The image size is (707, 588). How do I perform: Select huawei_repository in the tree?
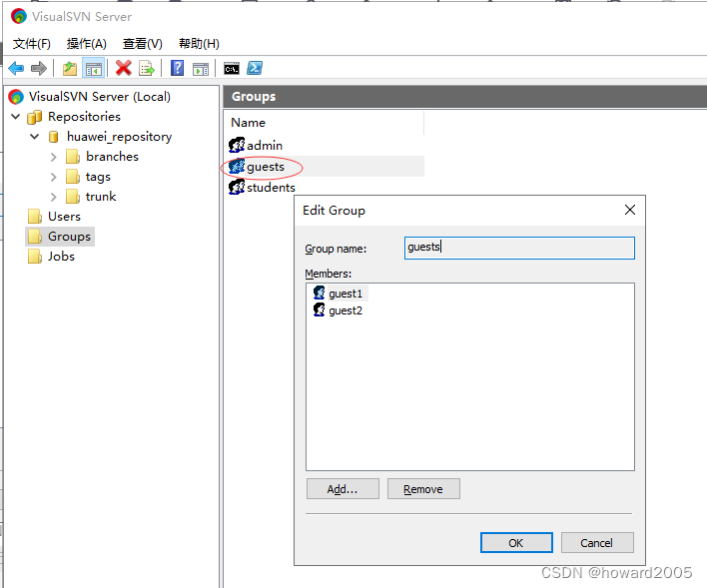[119, 137]
